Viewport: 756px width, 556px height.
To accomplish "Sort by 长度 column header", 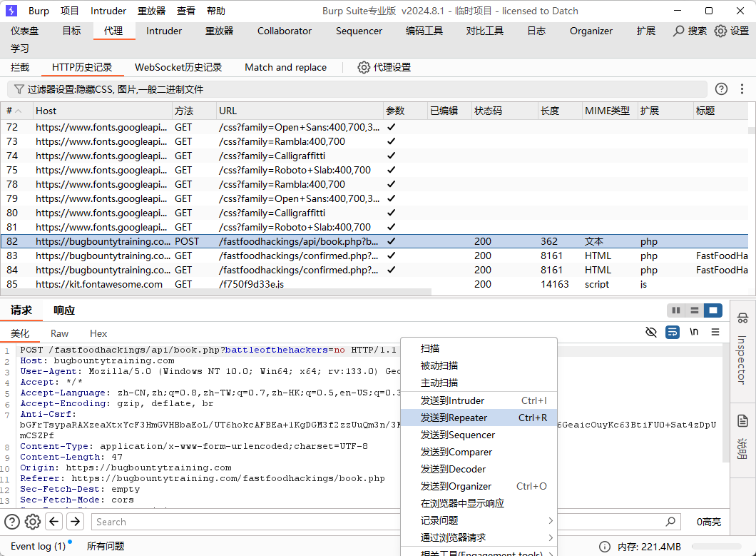I will click(560, 111).
